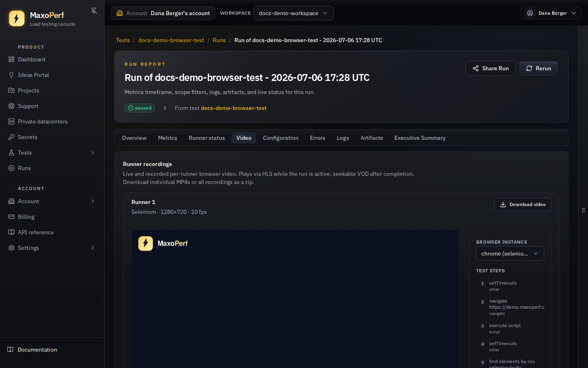The height and width of the screenshot is (368, 588).
Task: Go to Runs via breadcrumb
Action: click(219, 40)
